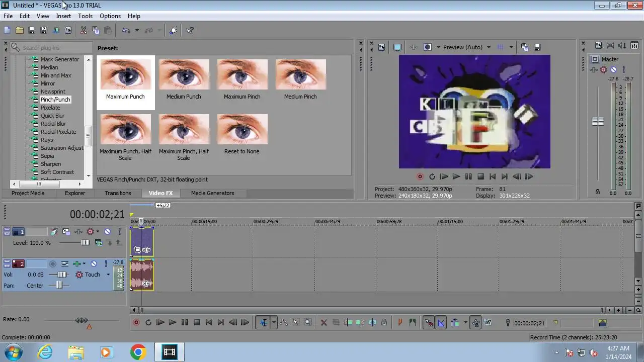Open audio track automation Touch dropdown
The width and height of the screenshot is (644, 362).
coord(108,275)
